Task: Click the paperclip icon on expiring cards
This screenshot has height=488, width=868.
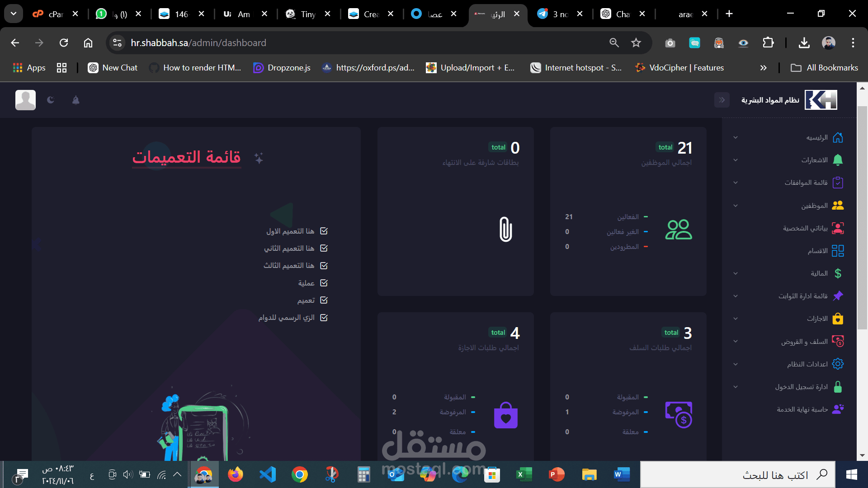Action: click(505, 229)
